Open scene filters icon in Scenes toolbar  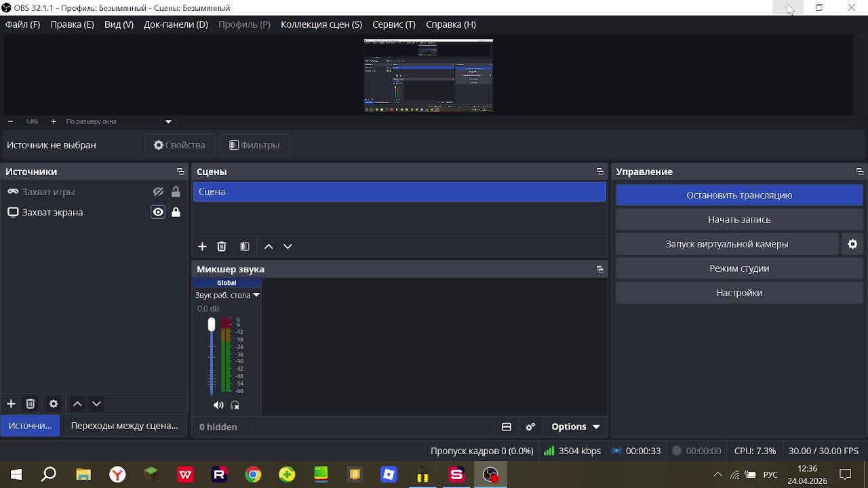click(x=245, y=246)
